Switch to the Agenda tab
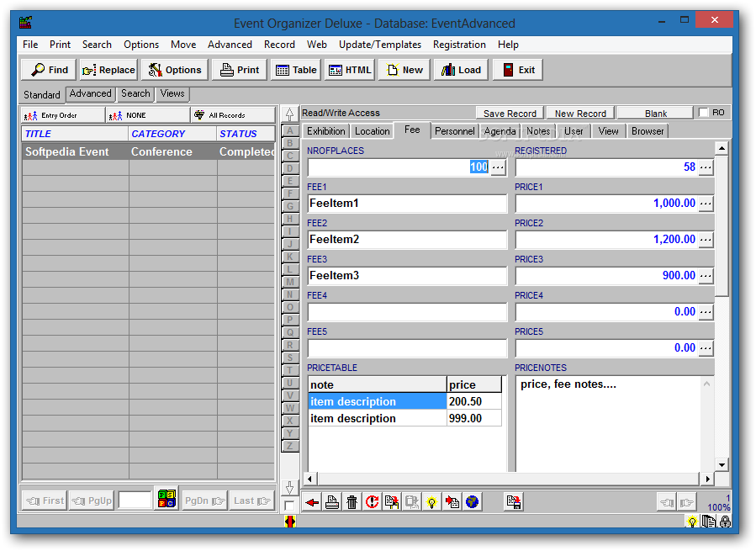Image resolution: width=756 pixels, height=551 pixels. point(500,131)
